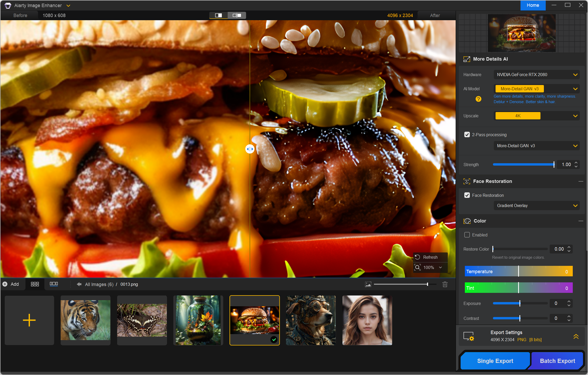Enable the Color adjustments checkbox
Image resolution: width=588 pixels, height=375 pixels.
[467, 235]
